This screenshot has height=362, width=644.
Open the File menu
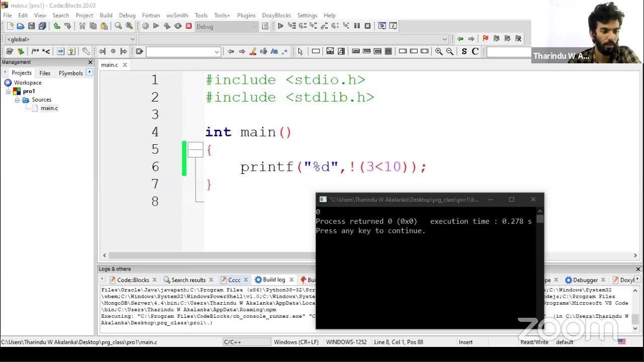(x=8, y=16)
